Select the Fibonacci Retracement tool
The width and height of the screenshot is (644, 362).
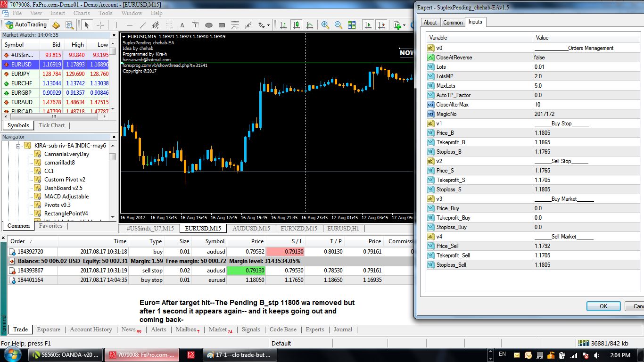[x=169, y=25]
